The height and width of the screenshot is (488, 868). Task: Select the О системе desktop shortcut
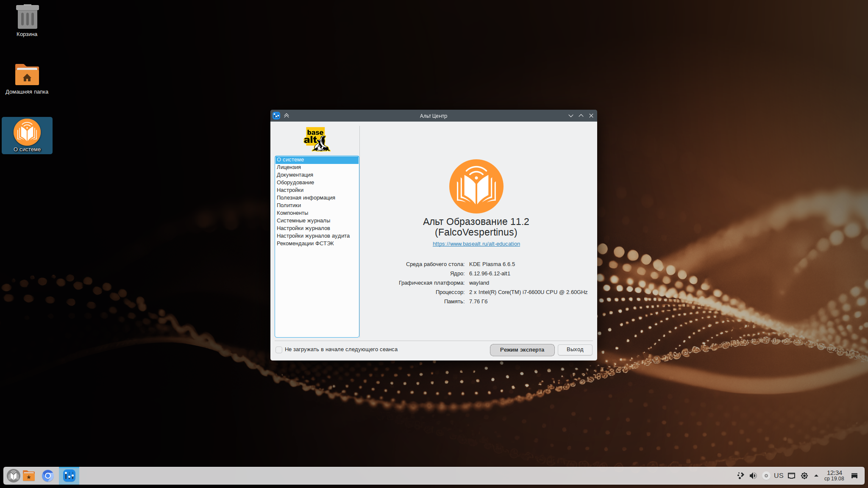click(x=27, y=136)
